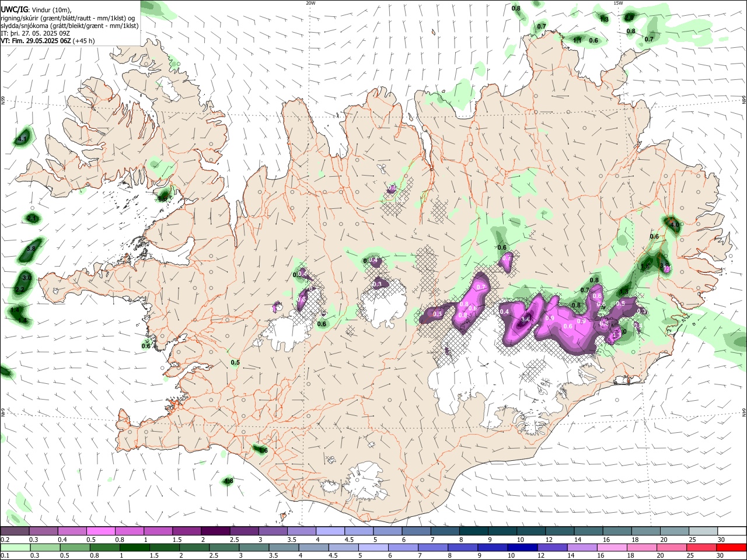Click the 0.1 label under the bottom legend row
The image size is (747, 560).
tap(4, 556)
